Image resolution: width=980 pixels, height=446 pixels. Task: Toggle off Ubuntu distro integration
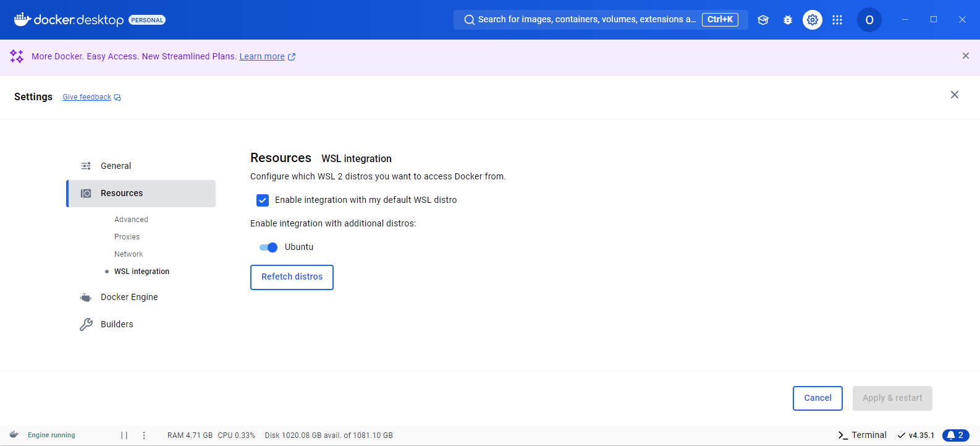click(x=268, y=247)
